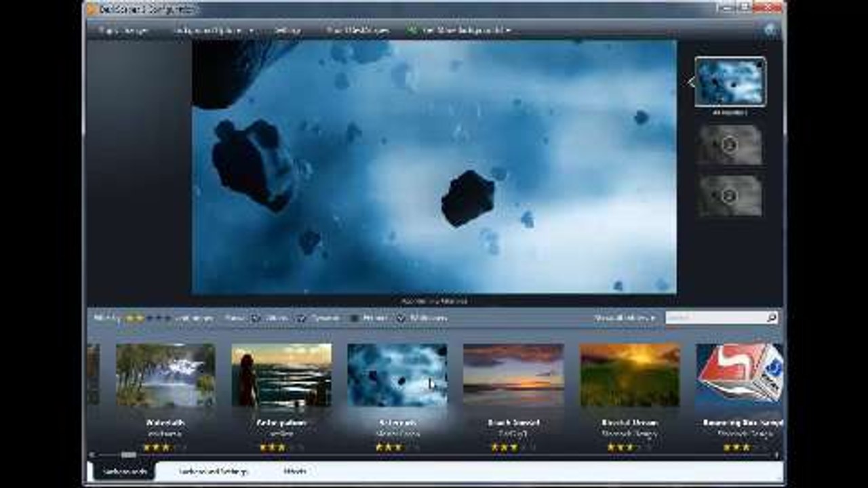Select the Beach Sunset background thumbnail
The image size is (868, 488).
point(513,375)
